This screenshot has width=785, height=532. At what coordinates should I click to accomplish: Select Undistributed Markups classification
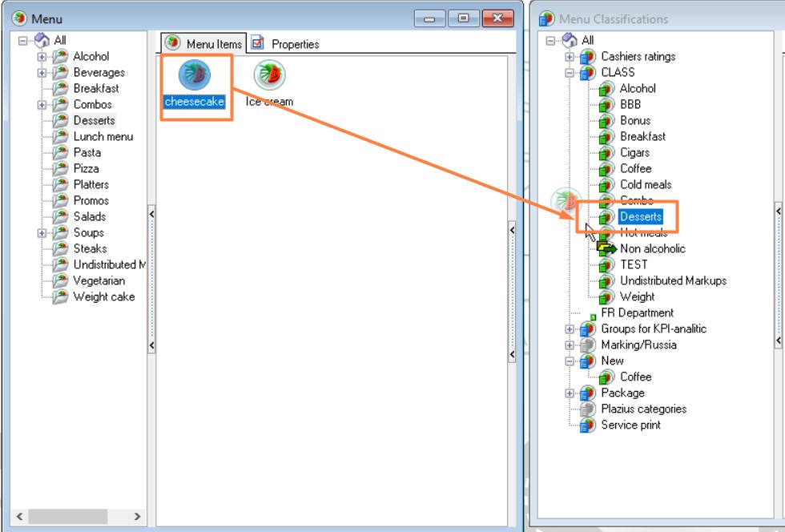(x=674, y=280)
